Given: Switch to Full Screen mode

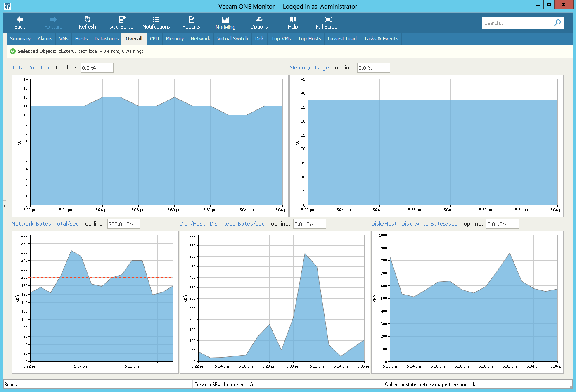Looking at the screenshot, I should point(328,23).
